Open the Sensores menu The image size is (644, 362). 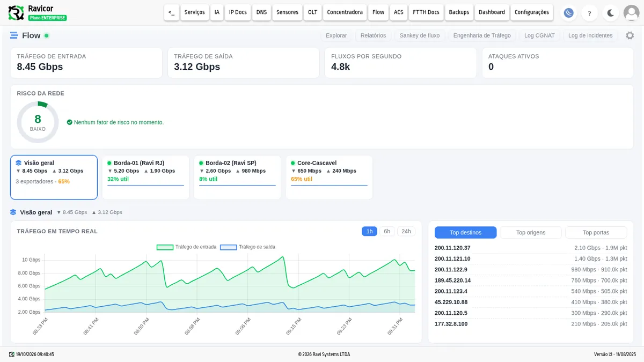coord(287,12)
